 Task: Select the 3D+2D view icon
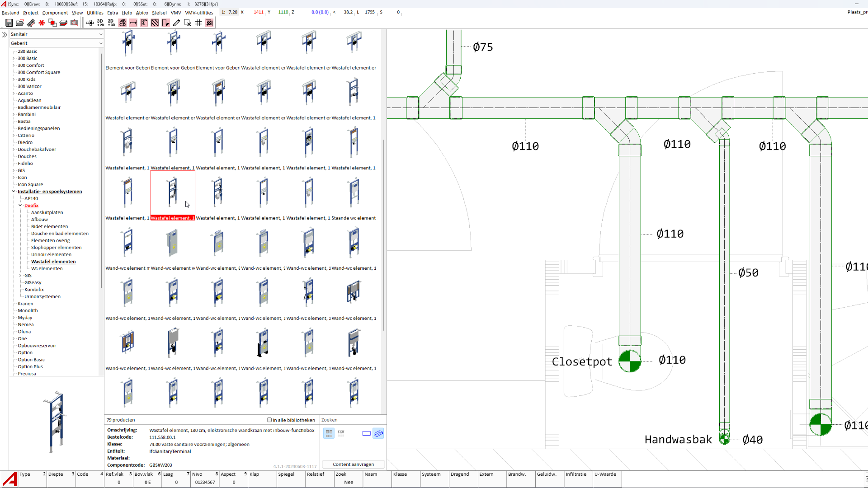coord(100,23)
